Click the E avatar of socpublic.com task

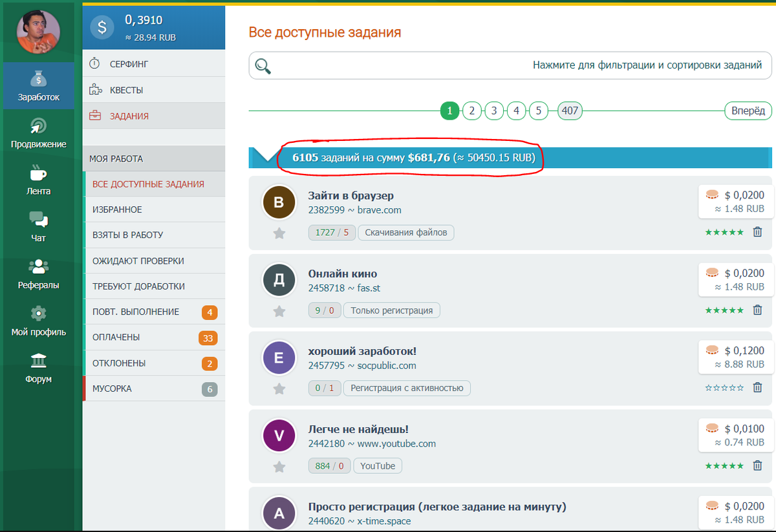279,358
